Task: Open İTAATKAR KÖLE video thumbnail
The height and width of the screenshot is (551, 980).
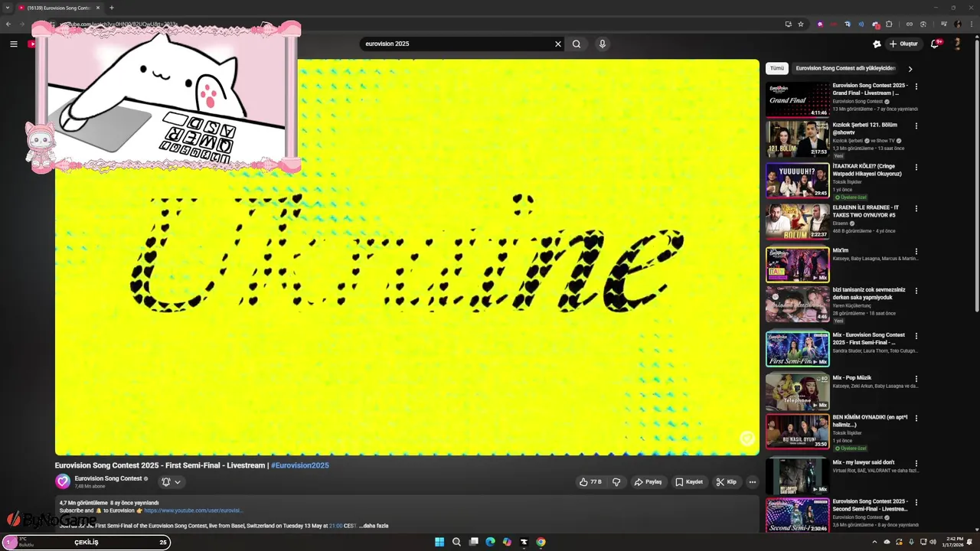Action: (x=797, y=181)
